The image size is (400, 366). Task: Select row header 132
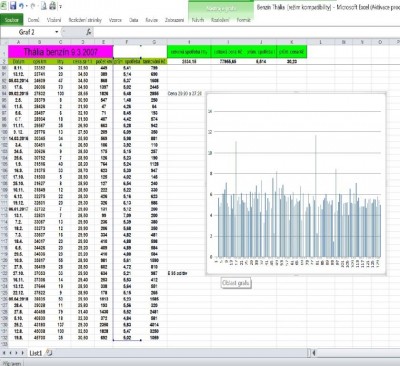(4, 338)
